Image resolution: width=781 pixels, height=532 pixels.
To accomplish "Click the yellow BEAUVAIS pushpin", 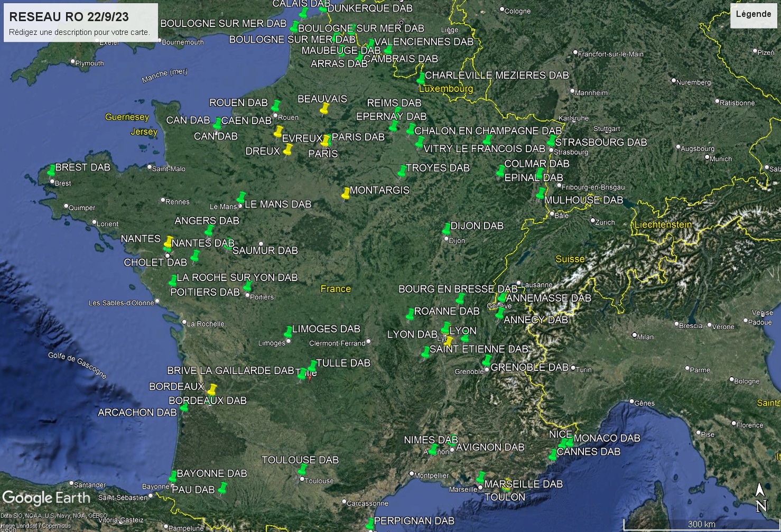I will pos(324,109).
